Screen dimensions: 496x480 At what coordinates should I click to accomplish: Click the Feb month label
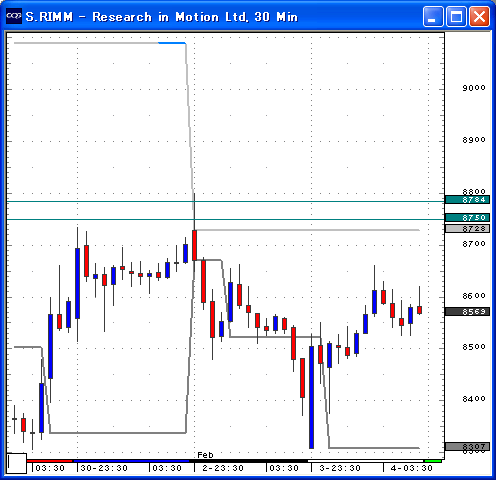pyautogui.click(x=205, y=455)
